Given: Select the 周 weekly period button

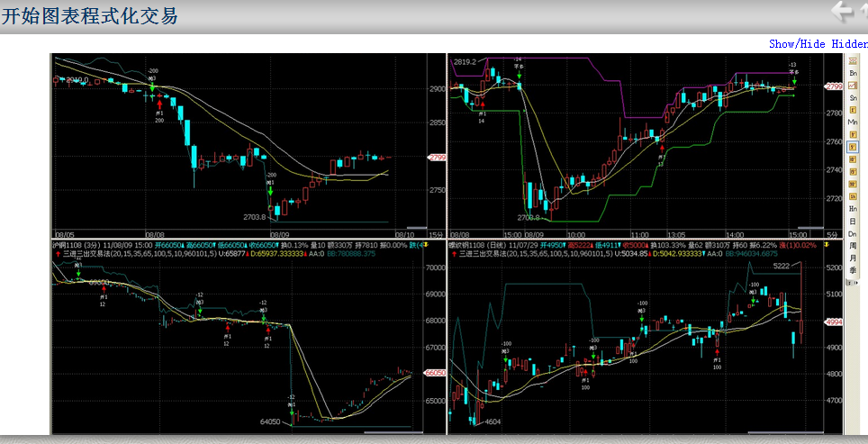Looking at the screenshot, I should (x=853, y=246).
